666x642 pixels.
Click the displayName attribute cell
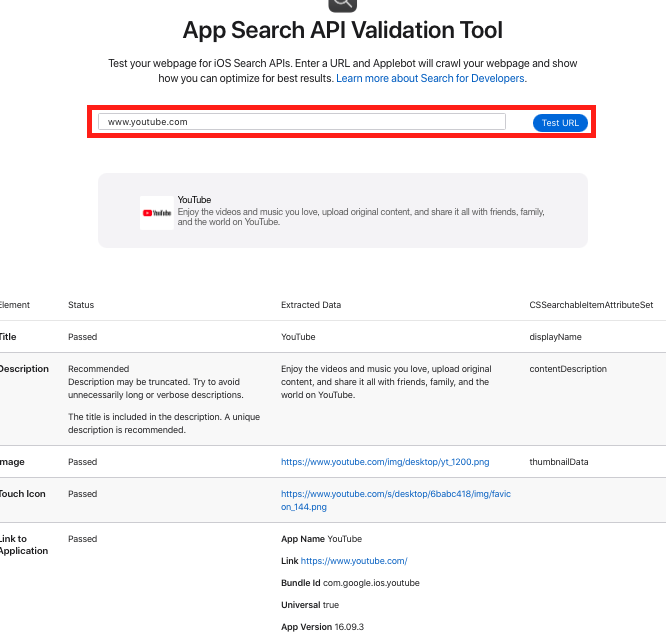tap(555, 337)
